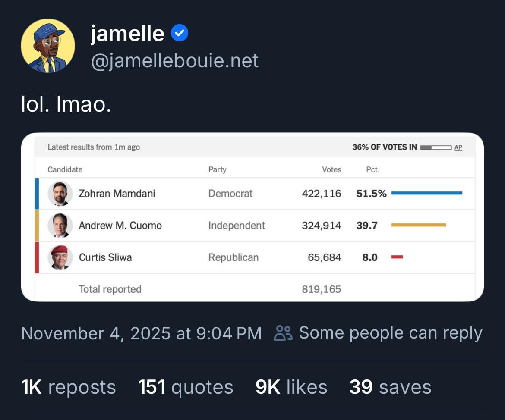Click Andrew M. Cuomo's candidate photo
The height and width of the screenshot is (420, 505).
[60, 226]
